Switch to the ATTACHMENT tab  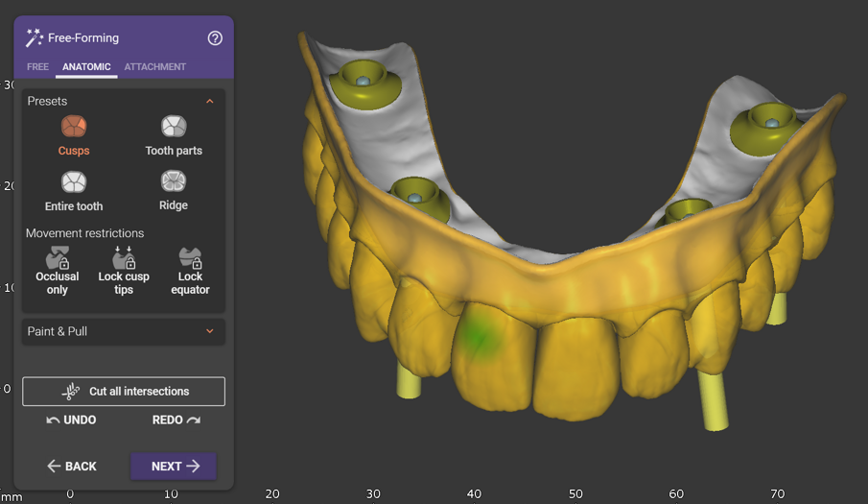point(154,67)
